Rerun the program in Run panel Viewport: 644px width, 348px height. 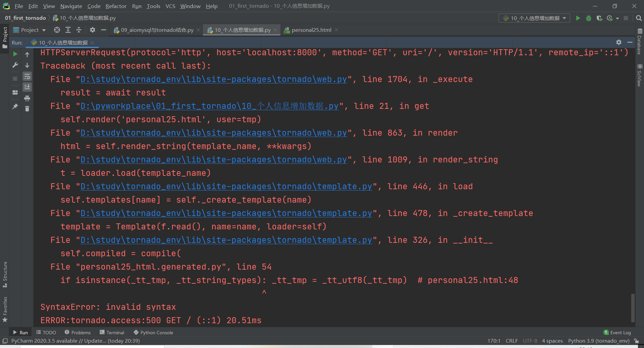click(x=15, y=54)
